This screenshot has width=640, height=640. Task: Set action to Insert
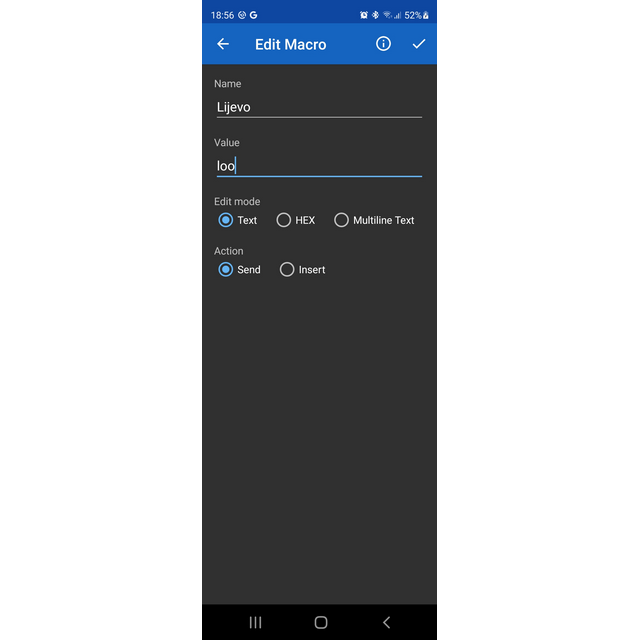(287, 269)
